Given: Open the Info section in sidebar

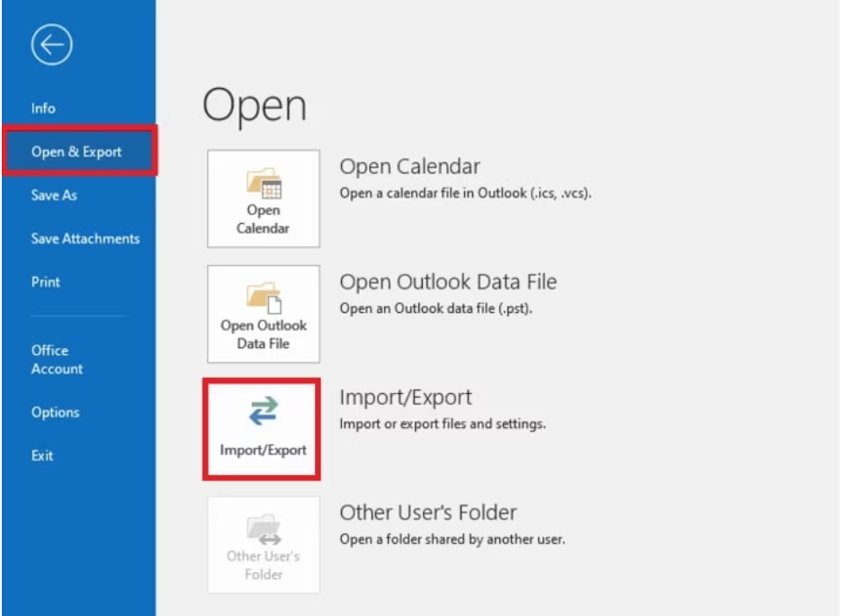Looking at the screenshot, I should [x=43, y=108].
